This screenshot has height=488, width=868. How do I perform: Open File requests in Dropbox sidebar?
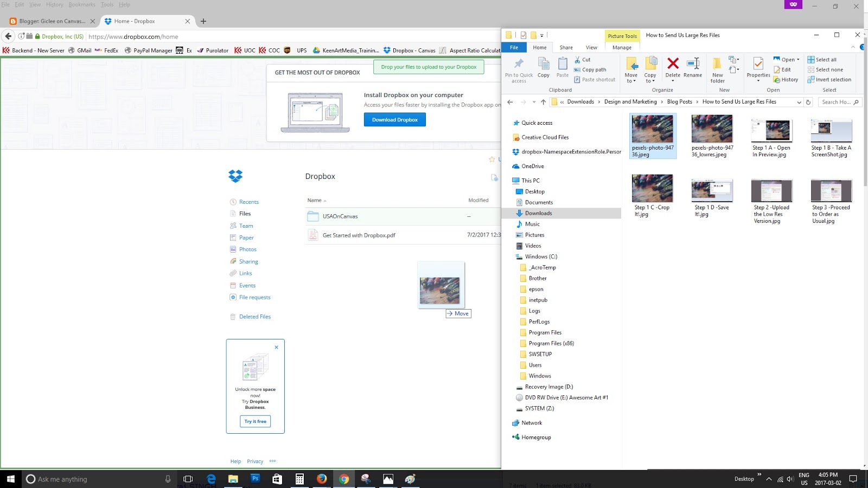coord(254,297)
